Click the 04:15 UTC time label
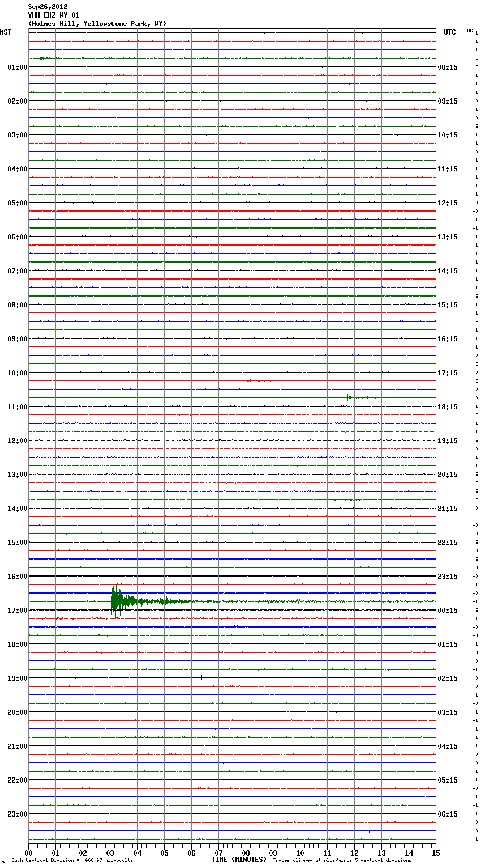This screenshot has height=868, width=481. pos(448,746)
